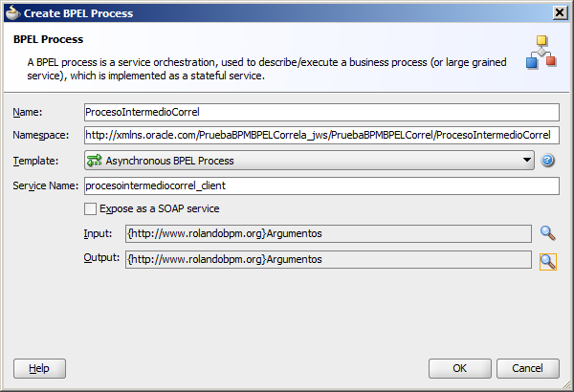Click inside the Namespace URL field
Screen dimensions: 574x392
click(x=321, y=135)
